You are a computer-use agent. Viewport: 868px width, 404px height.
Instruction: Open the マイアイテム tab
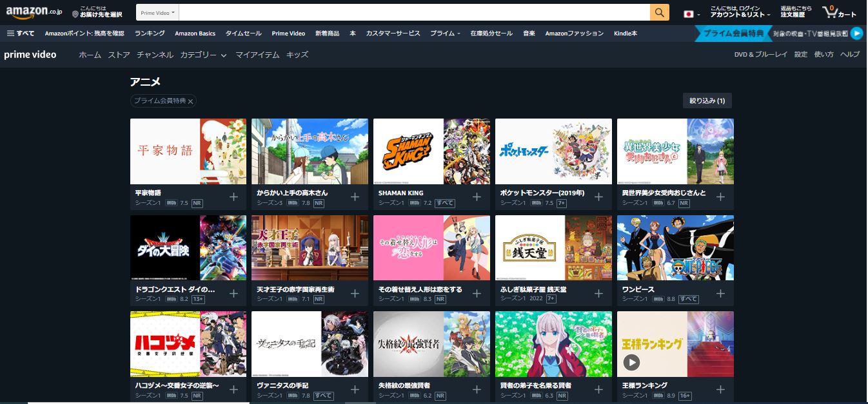pyautogui.click(x=257, y=55)
